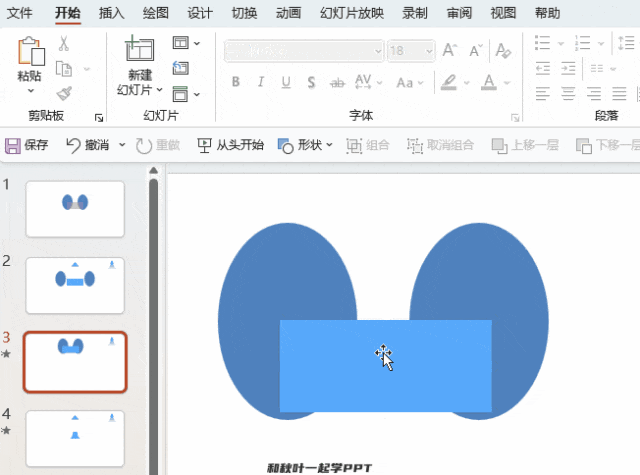Viewport: 640px width, 475px height.
Task: Expand the New Slide dropdown arrow
Action: pyautogui.click(x=160, y=89)
